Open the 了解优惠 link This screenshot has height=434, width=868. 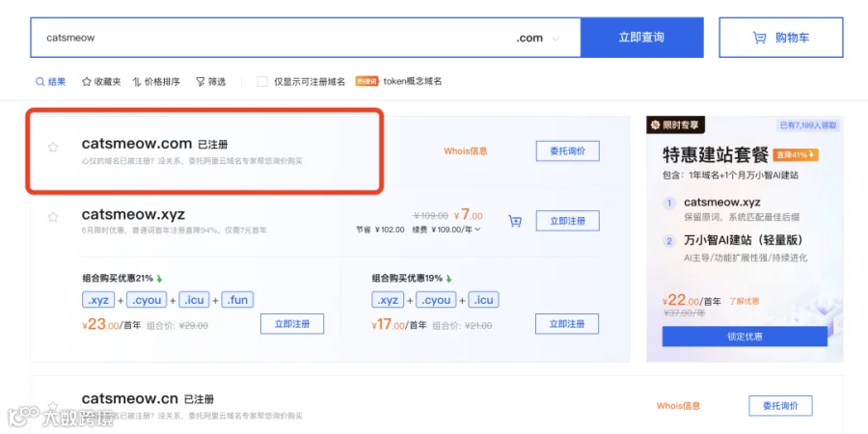[744, 301]
